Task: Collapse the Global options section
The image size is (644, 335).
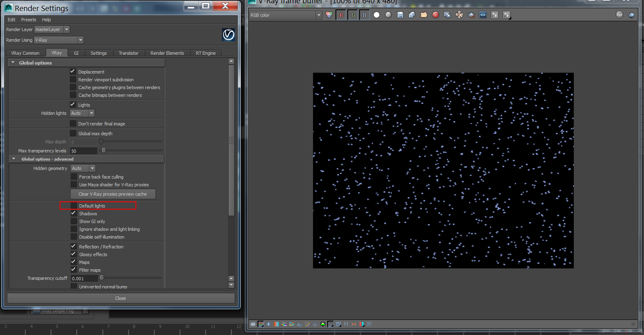Action: click(13, 63)
